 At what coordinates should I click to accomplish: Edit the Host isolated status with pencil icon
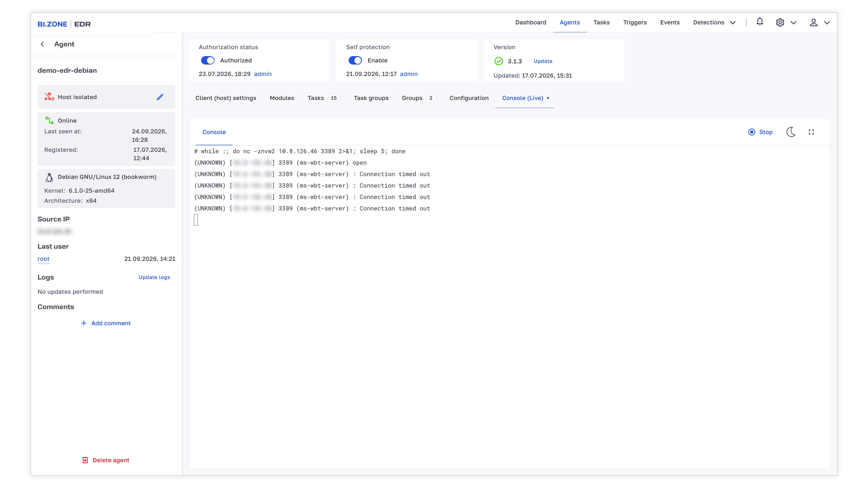160,97
